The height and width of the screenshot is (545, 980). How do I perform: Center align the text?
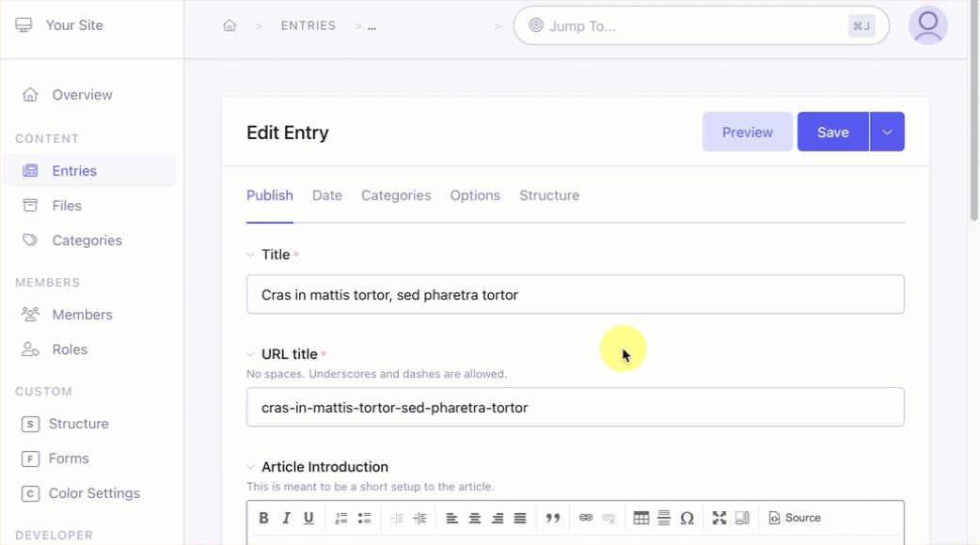(x=475, y=518)
